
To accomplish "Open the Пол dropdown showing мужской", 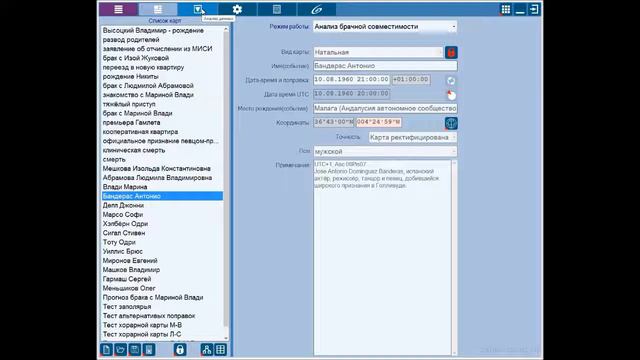I will (385, 151).
